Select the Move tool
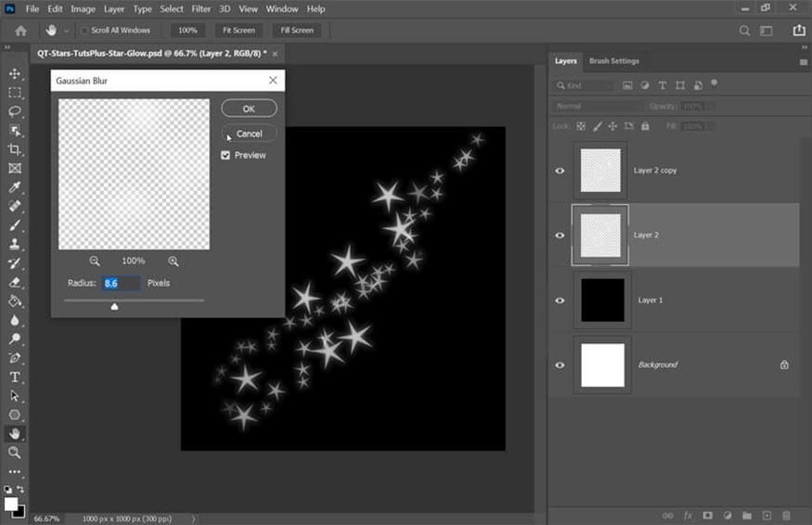Image resolution: width=812 pixels, height=525 pixels. 15,73
